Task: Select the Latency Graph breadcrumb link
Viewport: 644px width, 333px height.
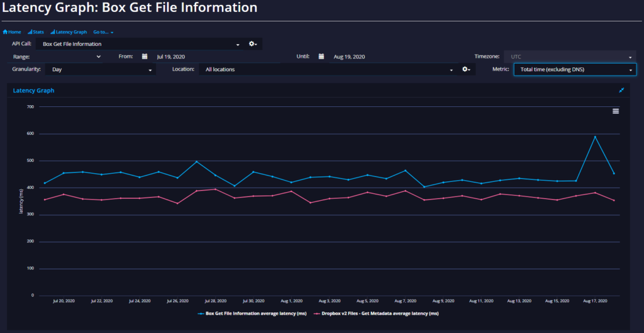Action: tap(69, 31)
